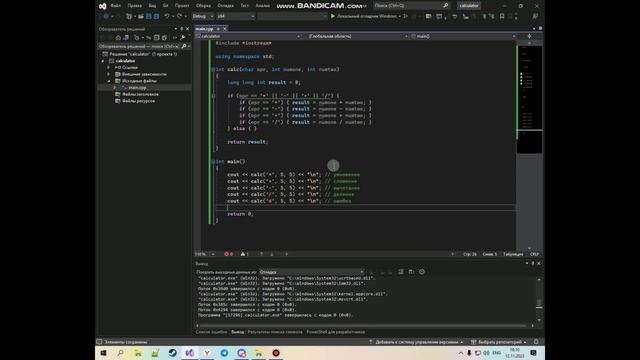
Task: Select main.cpp in Solution Explorer
Action: pyautogui.click(x=137, y=87)
